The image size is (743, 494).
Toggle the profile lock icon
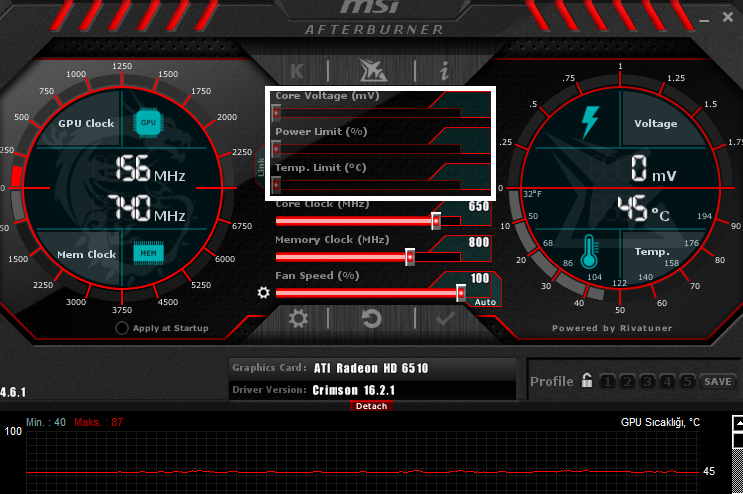coord(587,380)
